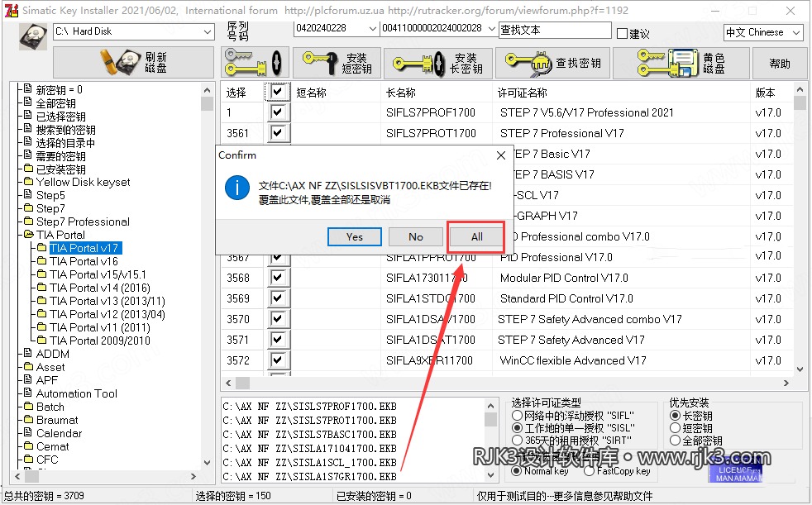Close the Confirm dialog
Image resolution: width=812 pixels, height=505 pixels.
[501, 155]
